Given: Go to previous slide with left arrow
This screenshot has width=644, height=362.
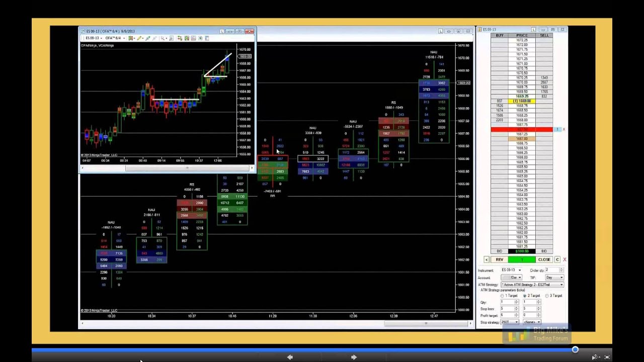Looking at the screenshot, I should [x=290, y=357].
